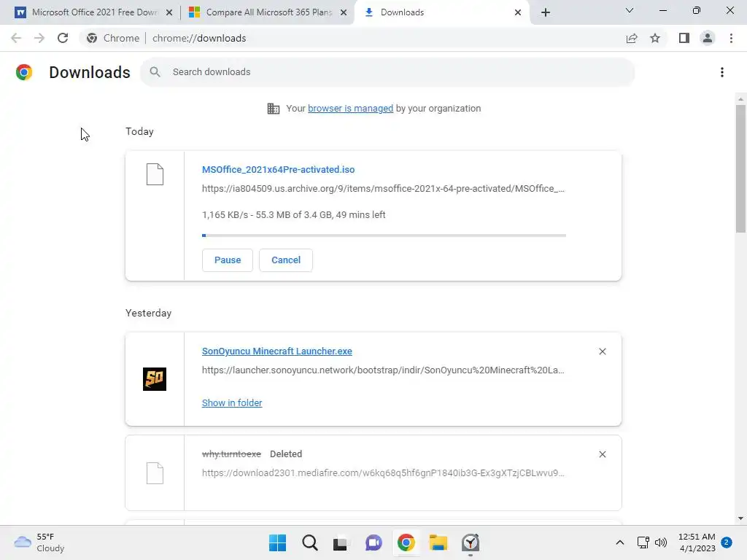Switch to Compare All Microsoft 365 Plans tab
Screen dimensions: 747x560
click(268, 12)
